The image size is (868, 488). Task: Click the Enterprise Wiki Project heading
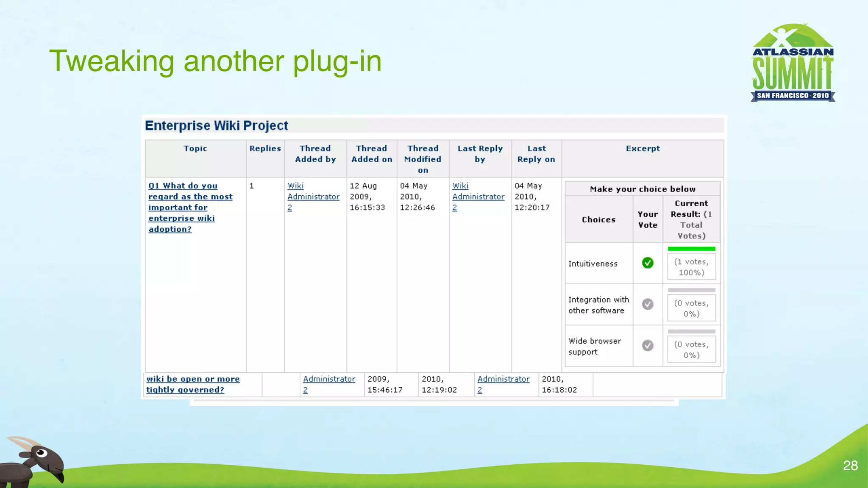point(217,126)
